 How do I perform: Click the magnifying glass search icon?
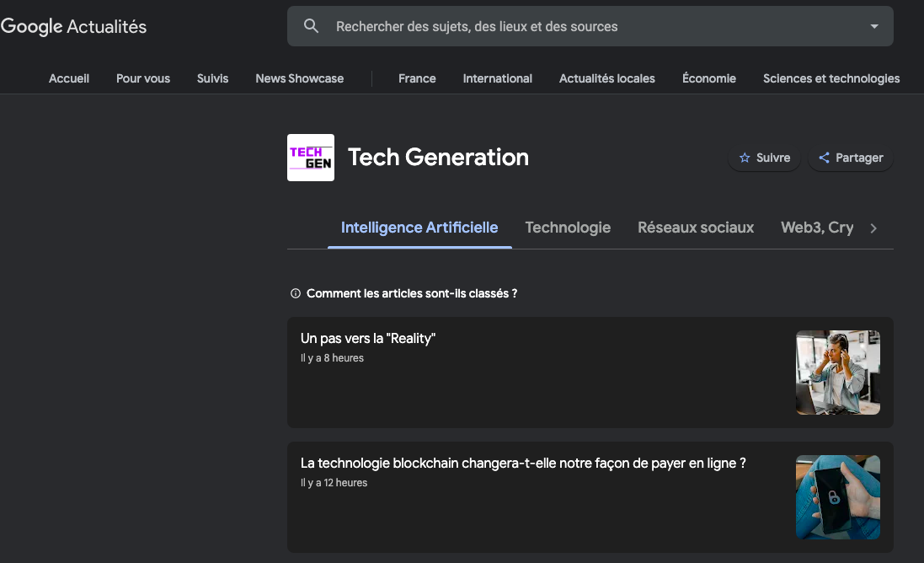[x=311, y=26]
